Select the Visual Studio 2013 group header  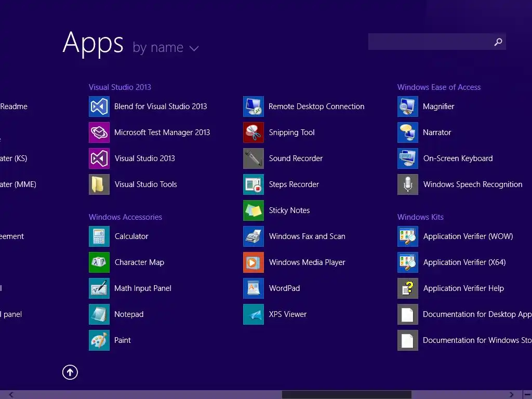click(x=120, y=87)
